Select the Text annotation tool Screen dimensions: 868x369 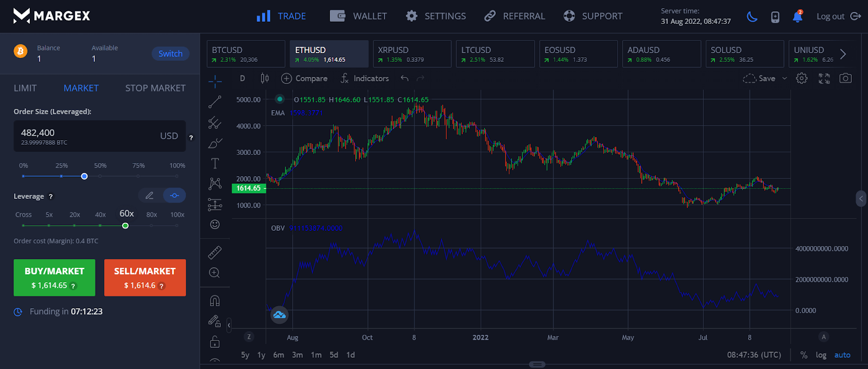click(215, 164)
